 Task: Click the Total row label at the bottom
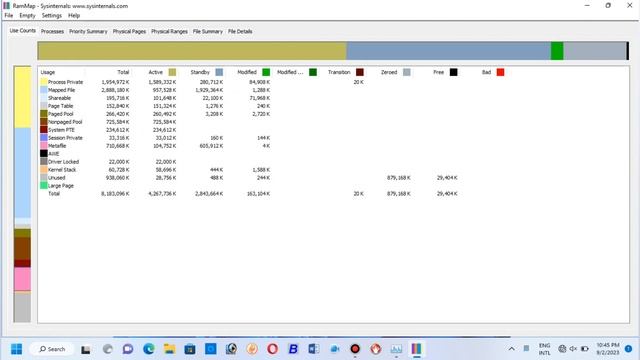pos(54,193)
